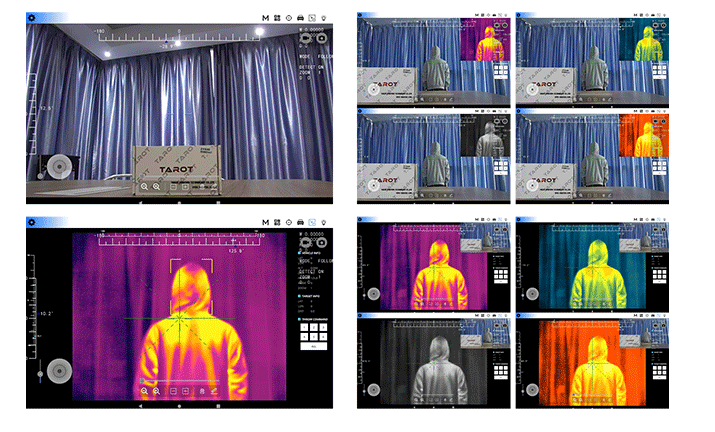Click the 12.5° pitch reading in the curtain view
This screenshot has width=715, height=432.
click(46, 109)
